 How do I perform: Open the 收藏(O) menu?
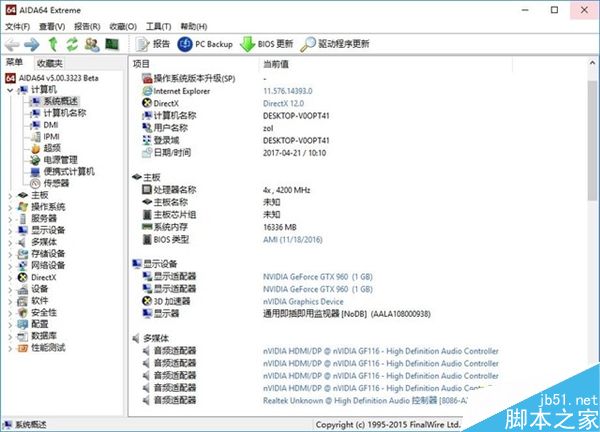coord(123,26)
